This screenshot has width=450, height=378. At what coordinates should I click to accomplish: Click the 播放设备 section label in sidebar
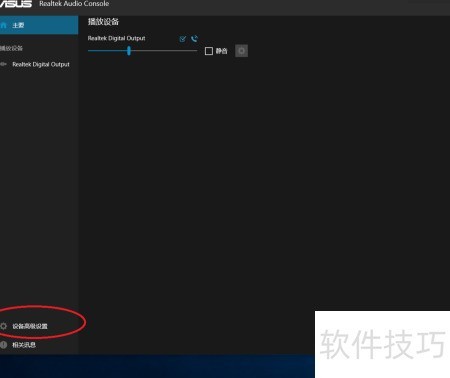coord(11,48)
